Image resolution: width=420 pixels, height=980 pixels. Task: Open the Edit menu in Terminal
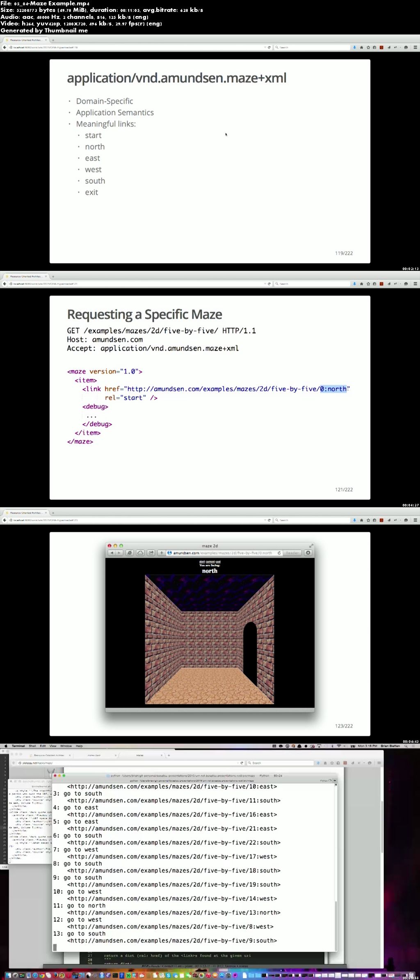pyautogui.click(x=43, y=746)
